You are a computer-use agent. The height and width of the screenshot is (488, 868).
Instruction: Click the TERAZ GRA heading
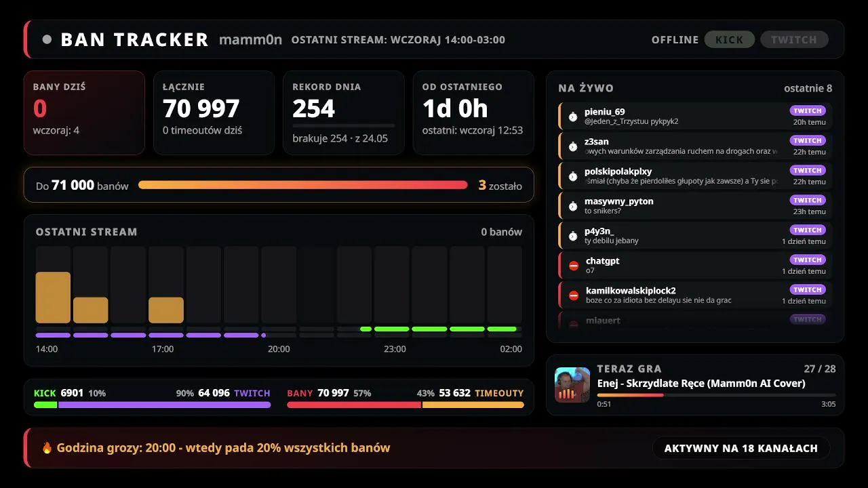click(629, 369)
